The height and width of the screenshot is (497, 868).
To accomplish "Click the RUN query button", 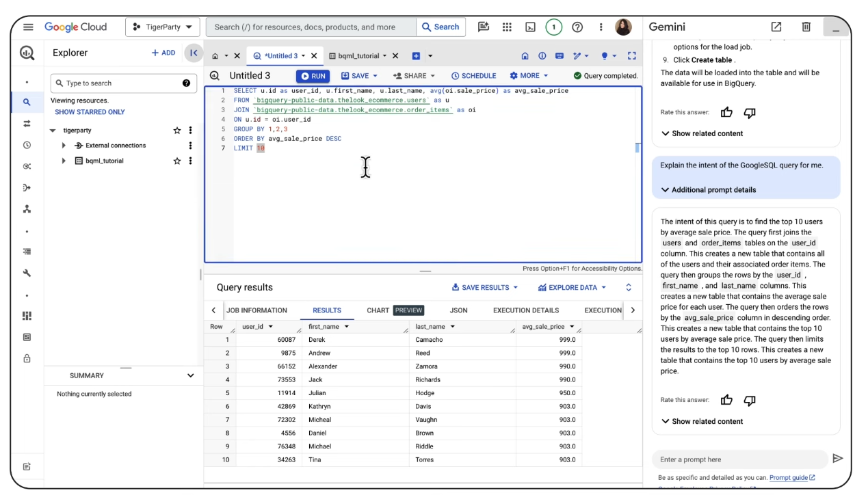I will 313,76.
